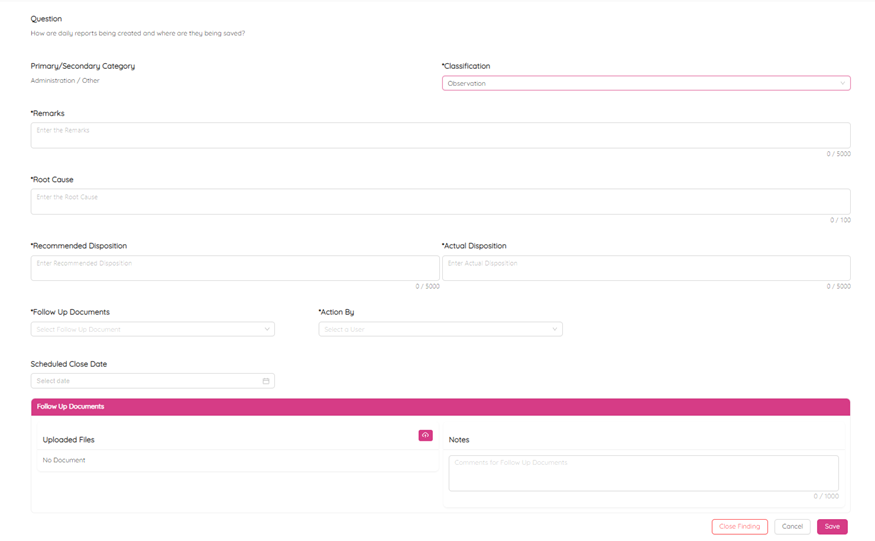Click the Administration / Other category text
Screen dimensions: 875x541
coord(65,81)
